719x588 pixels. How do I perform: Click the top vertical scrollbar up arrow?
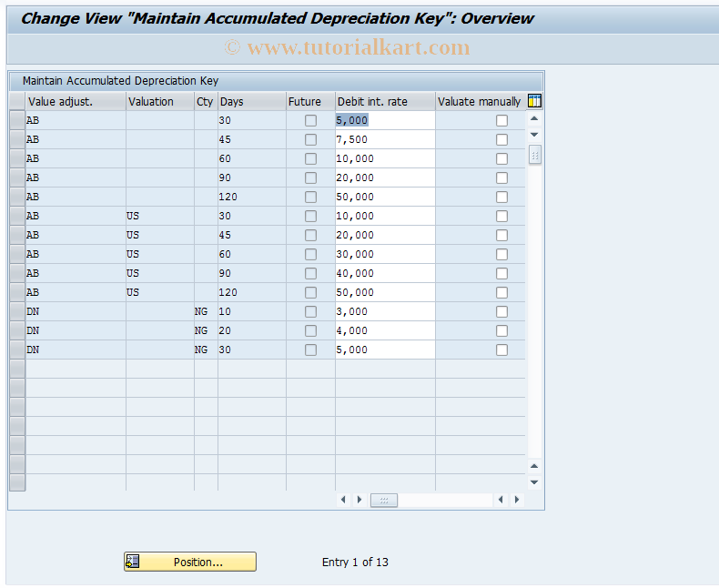[x=534, y=119]
